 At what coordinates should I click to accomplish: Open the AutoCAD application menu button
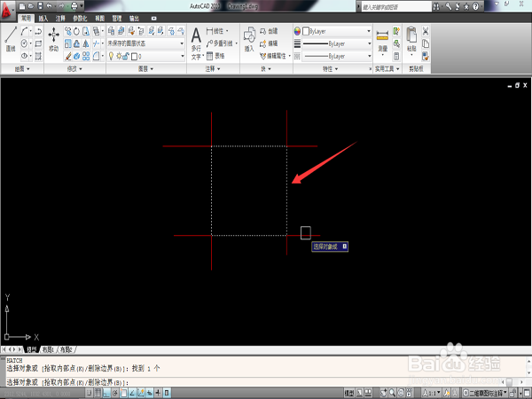(7, 10)
